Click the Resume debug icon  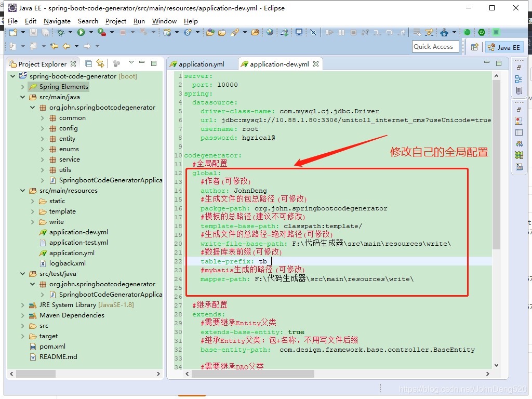tap(329, 33)
